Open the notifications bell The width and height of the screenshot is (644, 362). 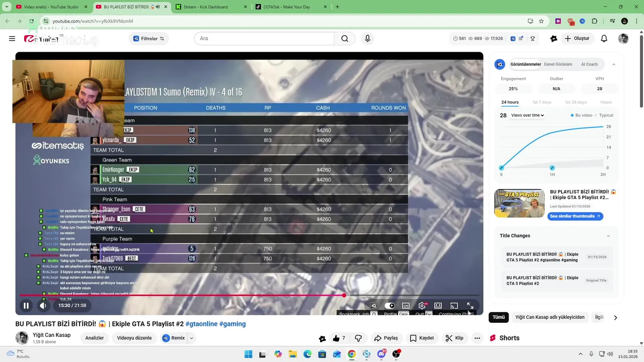604,39
